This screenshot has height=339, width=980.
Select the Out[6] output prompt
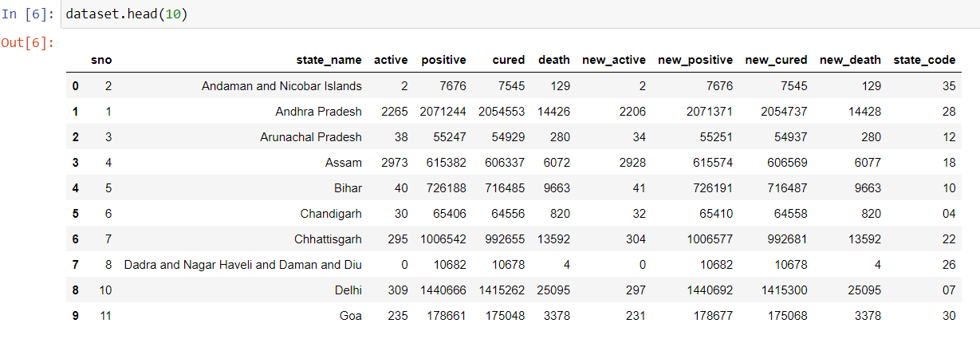pyautogui.click(x=28, y=42)
